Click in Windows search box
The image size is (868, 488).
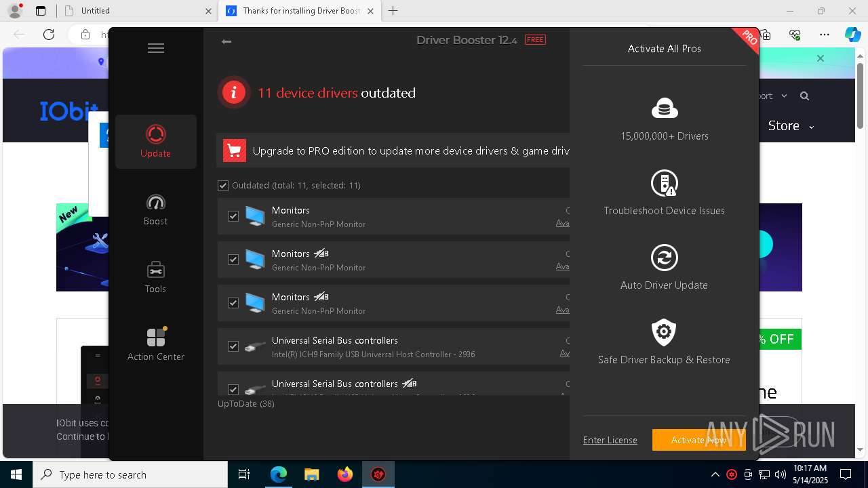(x=130, y=475)
